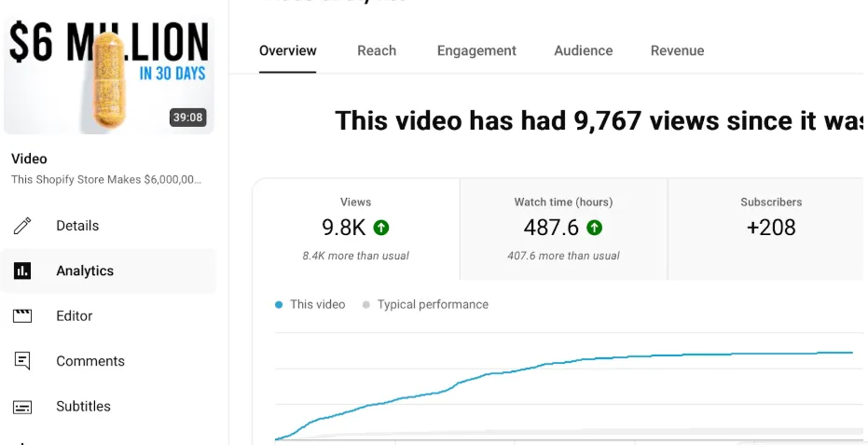The height and width of the screenshot is (445, 868).
Task: Click the green up arrow beside Watch time
Action: pyautogui.click(x=594, y=228)
